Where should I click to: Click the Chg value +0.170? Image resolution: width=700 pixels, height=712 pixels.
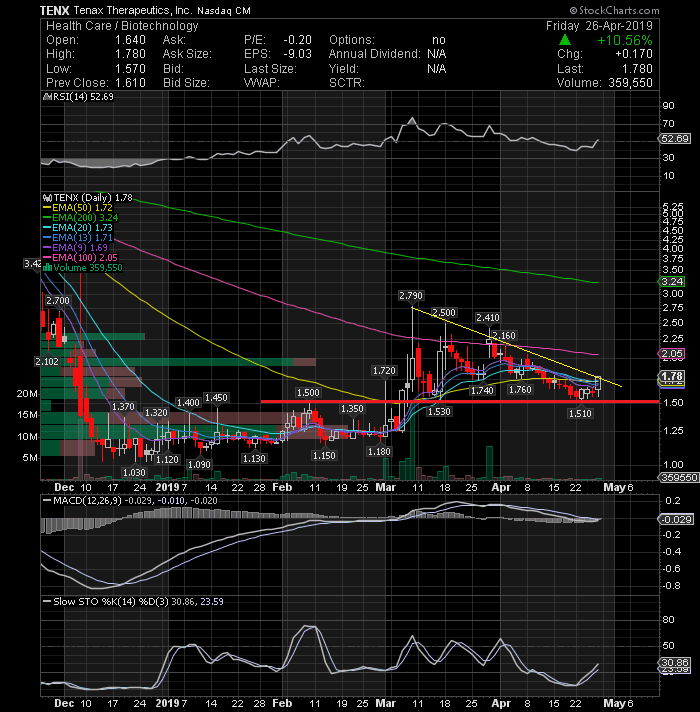click(634, 54)
